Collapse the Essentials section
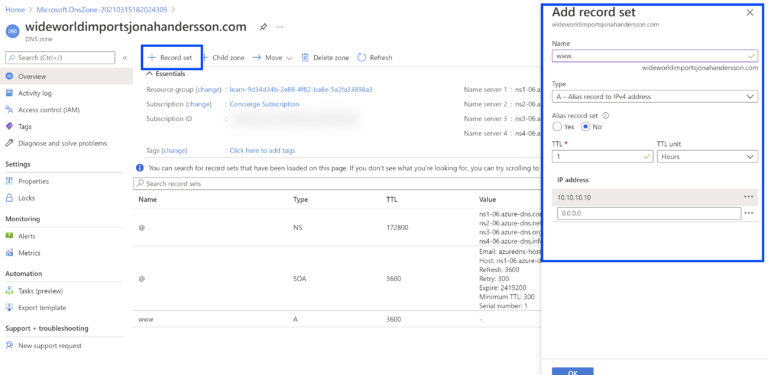 166,74
